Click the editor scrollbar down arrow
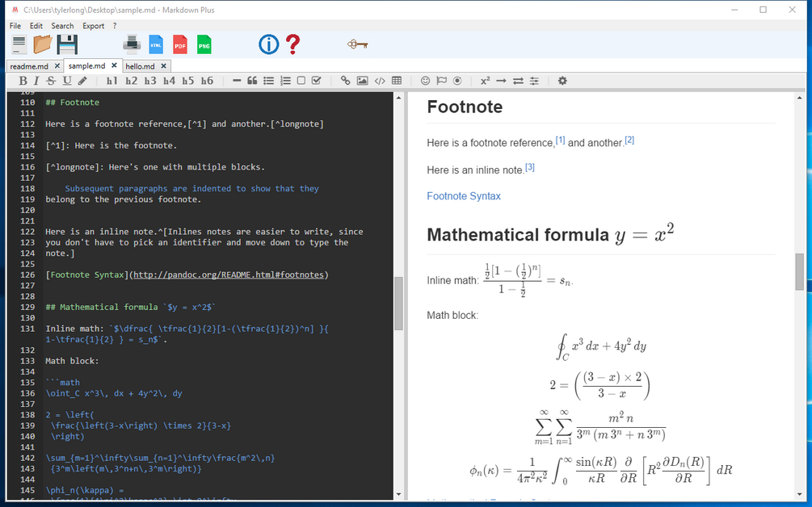The height and width of the screenshot is (507, 812). (x=398, y=495)
